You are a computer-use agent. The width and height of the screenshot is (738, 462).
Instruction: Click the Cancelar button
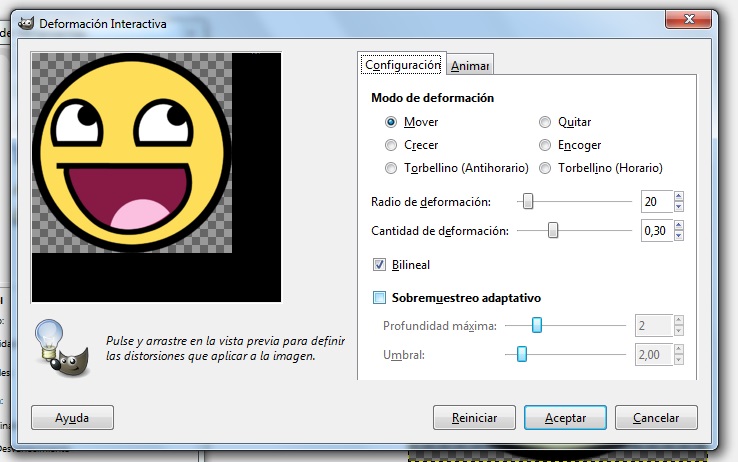[x=656, y=418]
